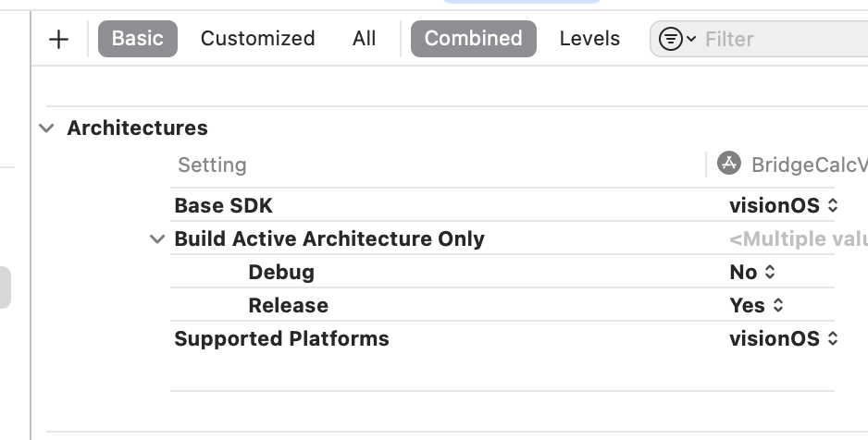This screenshot has width=868, height=440.
Task: Open the Base SDK visionOS popup
Action: coord(783,205)
